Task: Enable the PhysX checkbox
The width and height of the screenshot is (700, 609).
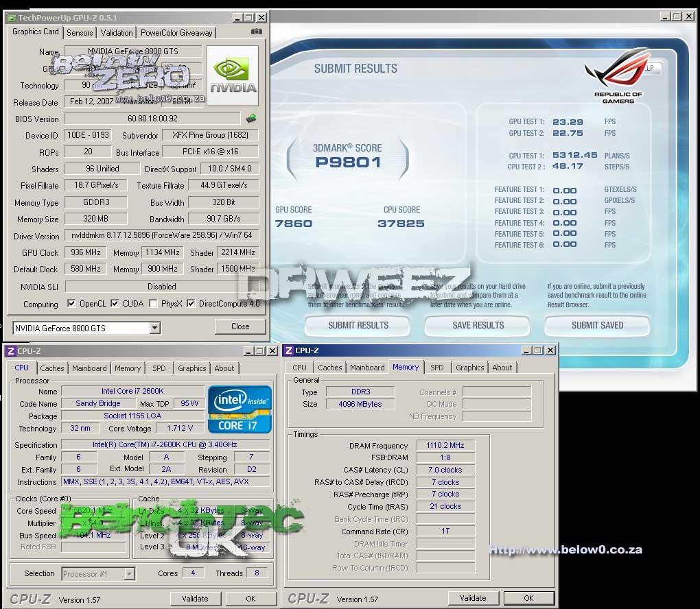Action: point(153,303)
